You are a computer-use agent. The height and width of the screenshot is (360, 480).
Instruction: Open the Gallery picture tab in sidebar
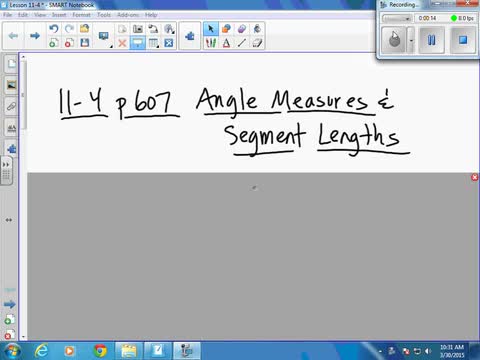[11, 85]
